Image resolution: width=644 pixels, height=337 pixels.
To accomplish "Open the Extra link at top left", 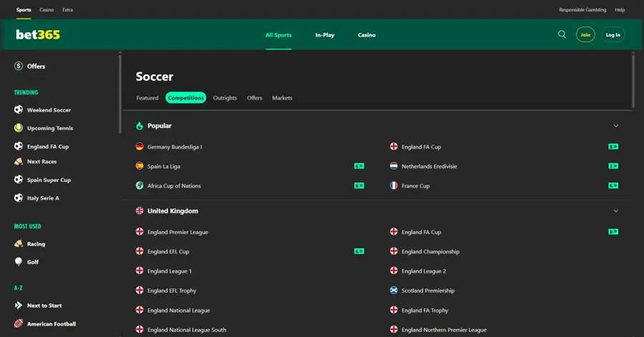I will (x=67, y=9).
